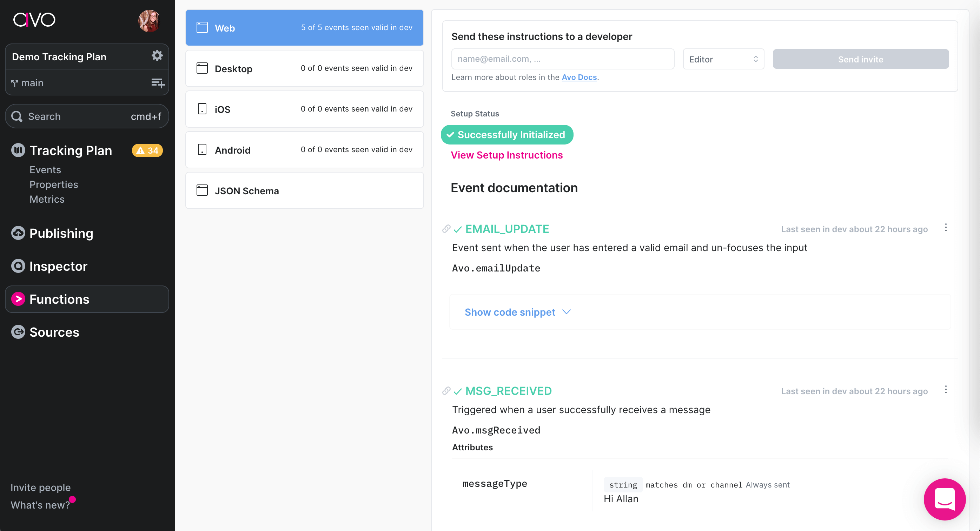Open tracking plan settings gear icon
The height and width of the screenshot is (531, 980).
pyautogui.click(x=157, y=56)
